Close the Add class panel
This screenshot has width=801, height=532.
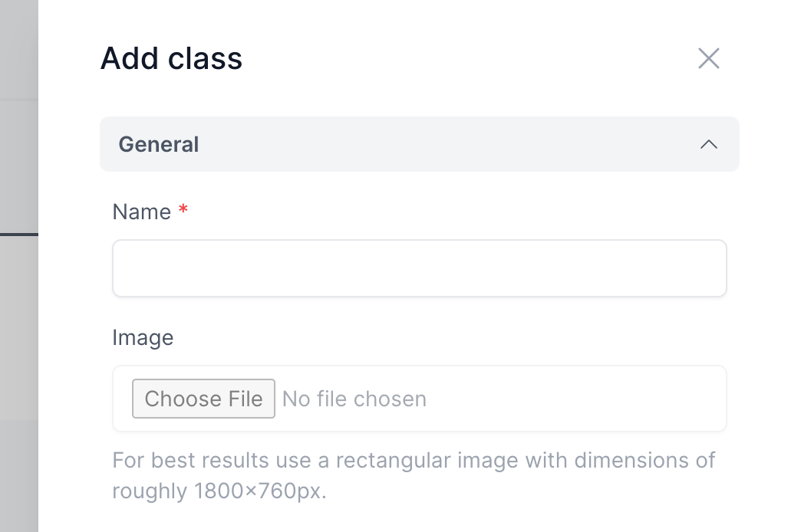click(x=708, y=58)
